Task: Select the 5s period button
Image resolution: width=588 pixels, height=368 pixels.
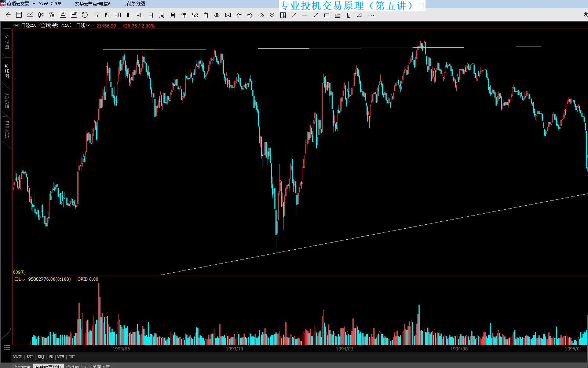Action: [195, 15]
